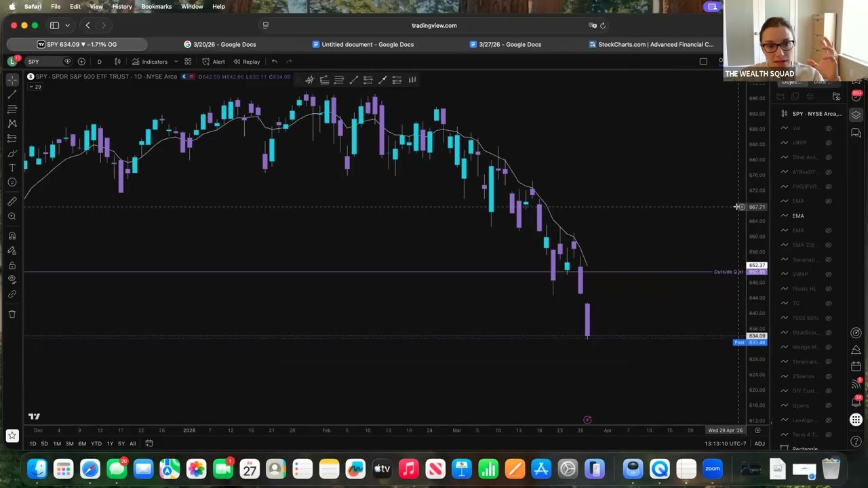Show All chart range

click(x=132, y=444)
